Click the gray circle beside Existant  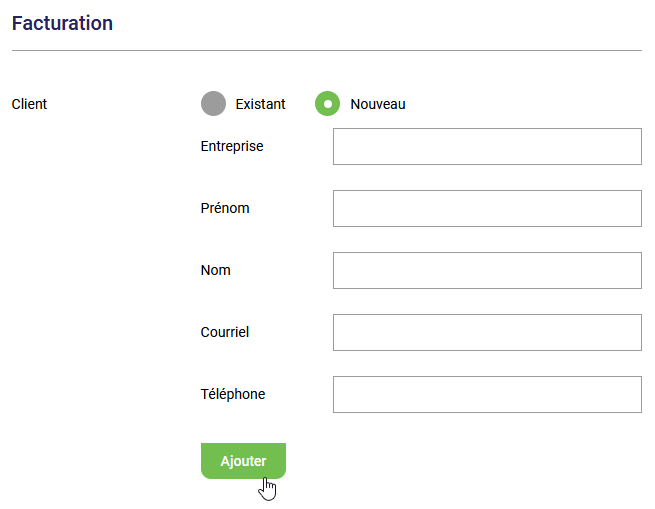click(x=213, y=104)
